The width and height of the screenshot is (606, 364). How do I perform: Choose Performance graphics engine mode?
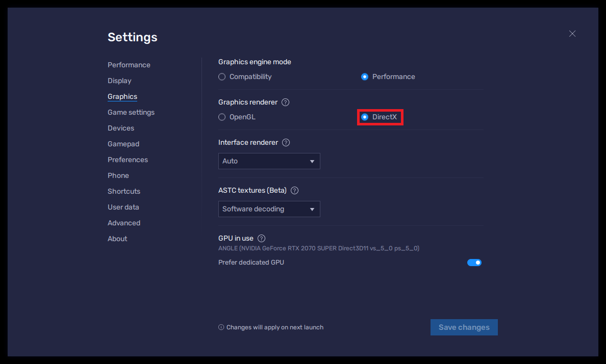[365, 76]
